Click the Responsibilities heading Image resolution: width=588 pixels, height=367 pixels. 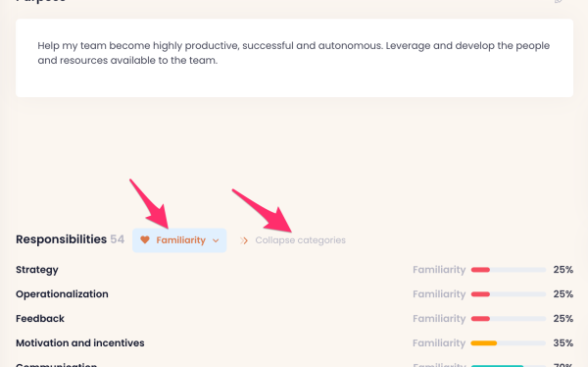click(x=61, y=239)
